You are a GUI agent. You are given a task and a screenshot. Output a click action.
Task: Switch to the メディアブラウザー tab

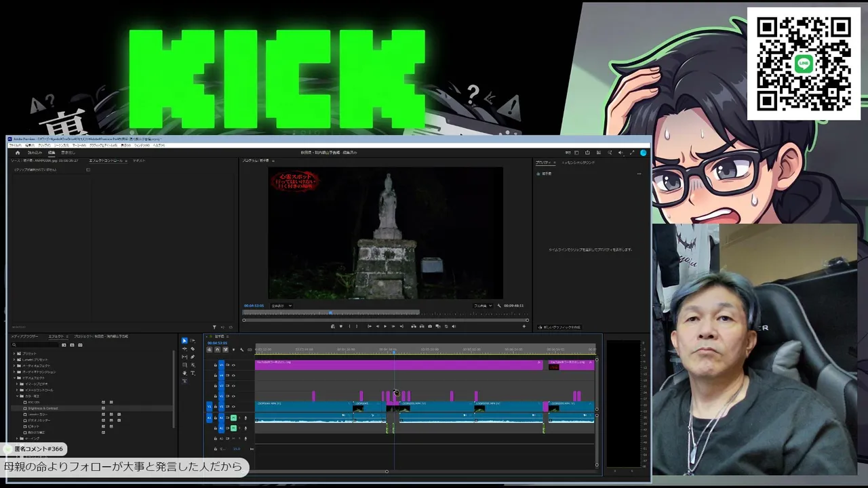pos(24,336)
